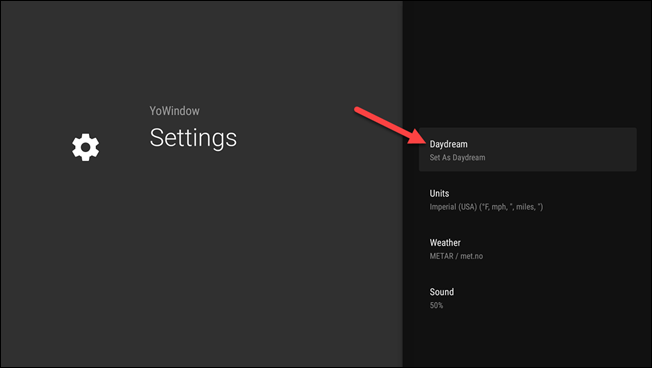Click the Settings heading text
Screen dimensions: 652x368
pyautogui.click(x=193, y=138)
